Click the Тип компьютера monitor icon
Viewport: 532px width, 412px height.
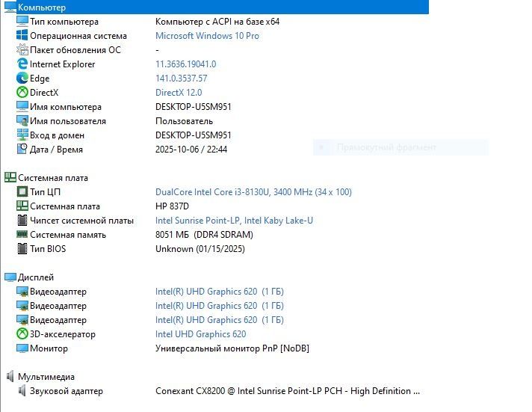tap(22, 22)
